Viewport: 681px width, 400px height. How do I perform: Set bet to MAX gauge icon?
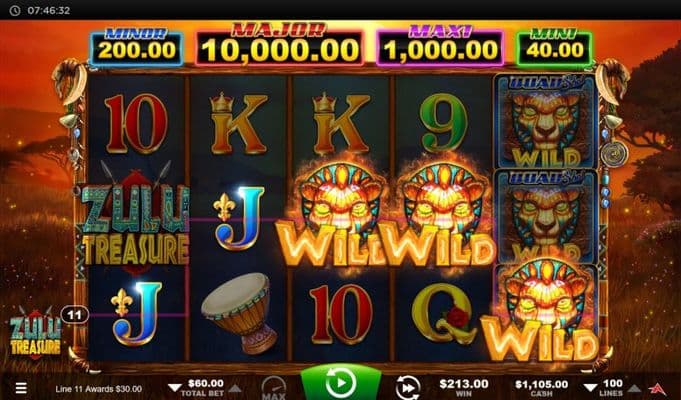tap(274, 388)
